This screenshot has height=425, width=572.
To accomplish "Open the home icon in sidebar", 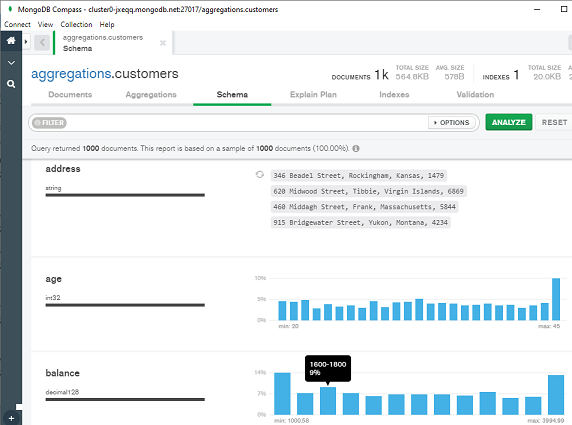I will click(x=11, y=40).
